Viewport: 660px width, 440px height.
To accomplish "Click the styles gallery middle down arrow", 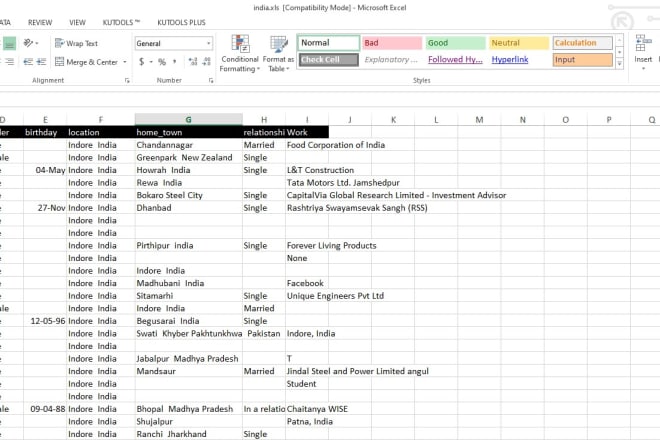I will 619,52.
